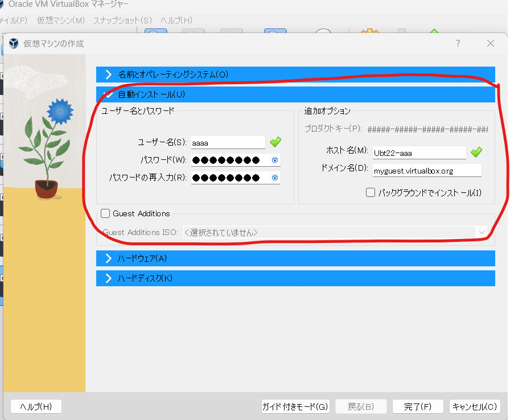Click green check icon beside hostname
Viewport: 510px width, 420px height.
pyautogui.click(x=476, y=152)
